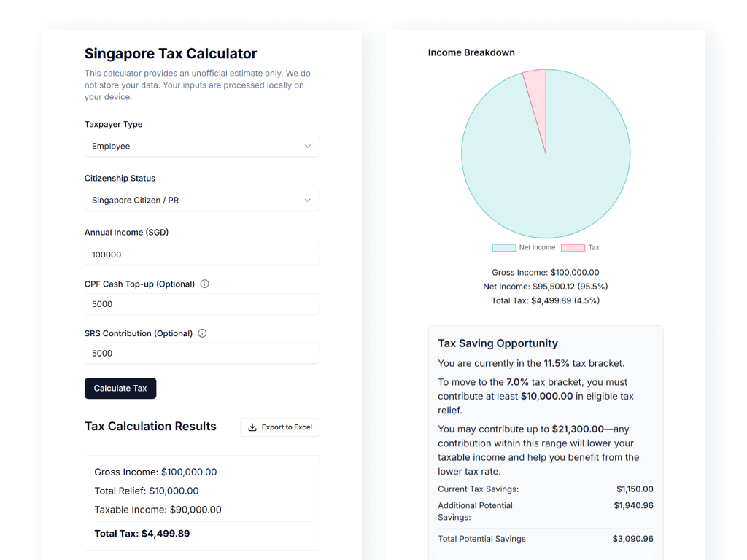Click the chevron in the Employee dropdown
This screenshot has height=560, width=747.
[307, 147]
